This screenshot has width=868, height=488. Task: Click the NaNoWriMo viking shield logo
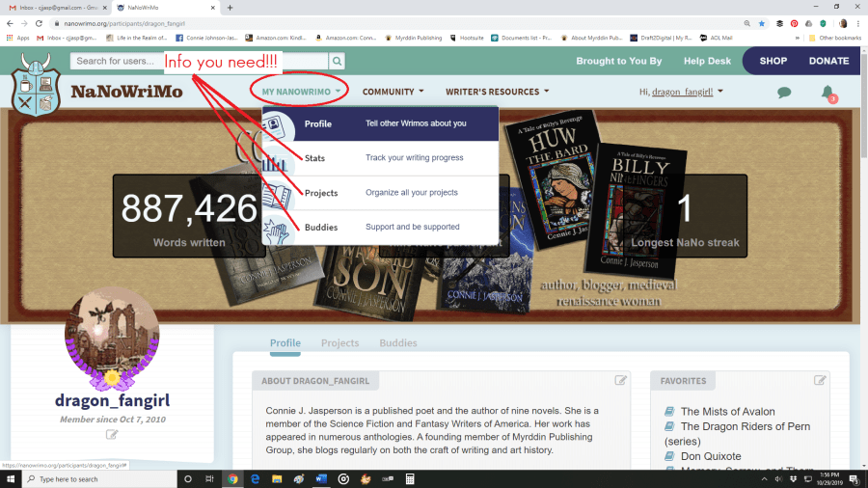(x=34, y=86)
